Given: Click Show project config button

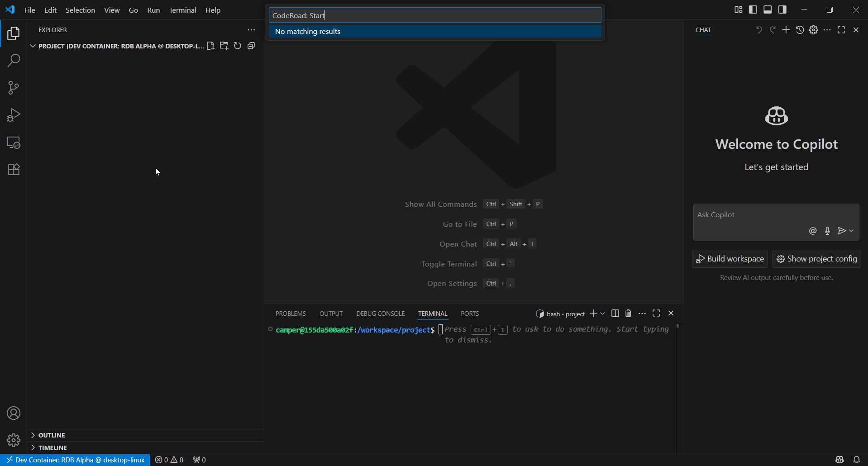Looking at the screenshot, I should point(816,259).
